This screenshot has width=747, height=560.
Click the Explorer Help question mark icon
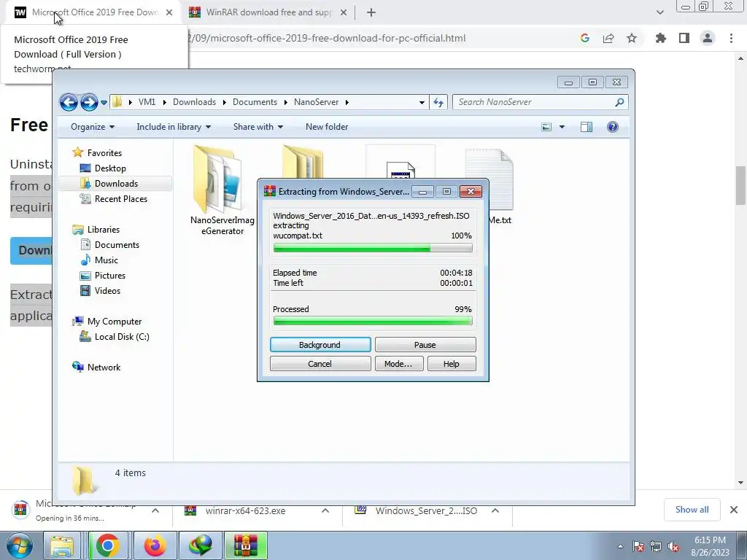[x=613, y=127]
